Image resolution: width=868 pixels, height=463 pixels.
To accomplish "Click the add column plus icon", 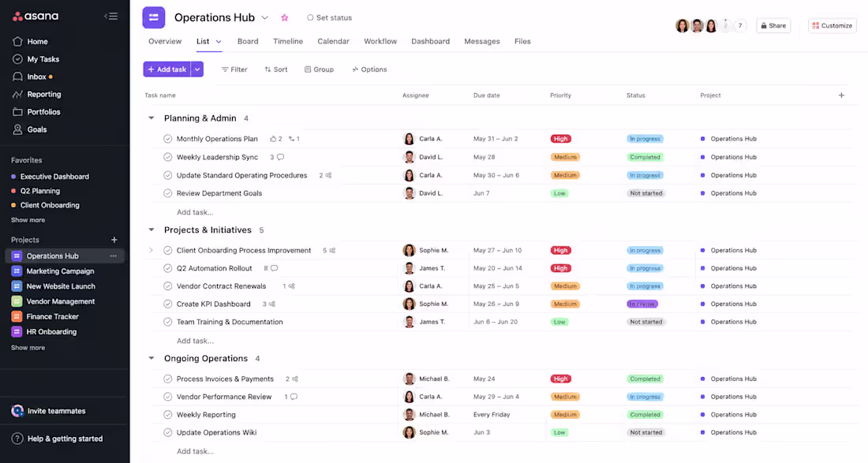I will [841, 95].
